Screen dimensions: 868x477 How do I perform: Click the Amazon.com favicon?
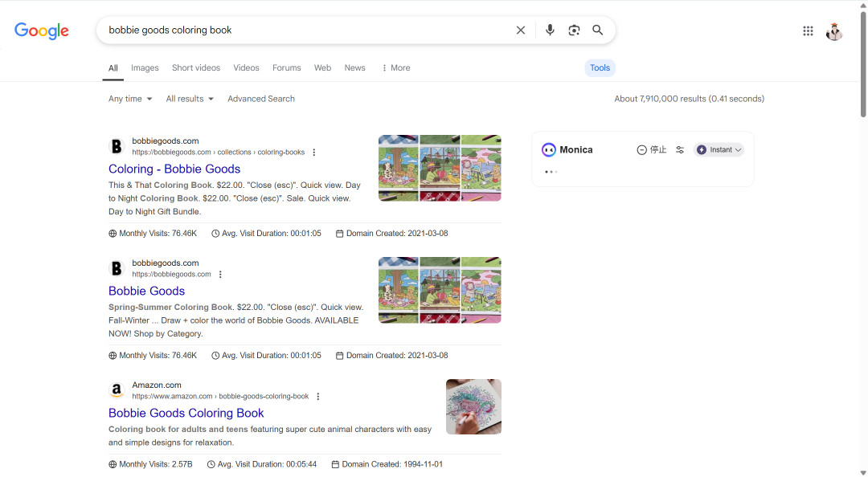(117, 390)
